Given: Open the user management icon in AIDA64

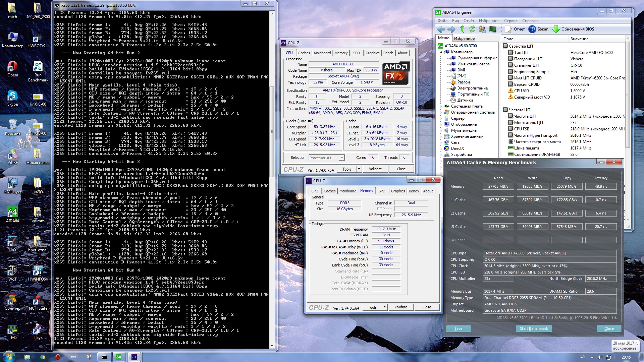Looking at the screenshot, I should (482, 29).
